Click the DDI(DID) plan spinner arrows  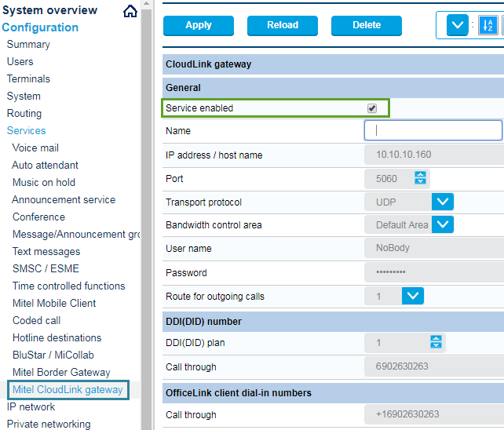[436, 342]
